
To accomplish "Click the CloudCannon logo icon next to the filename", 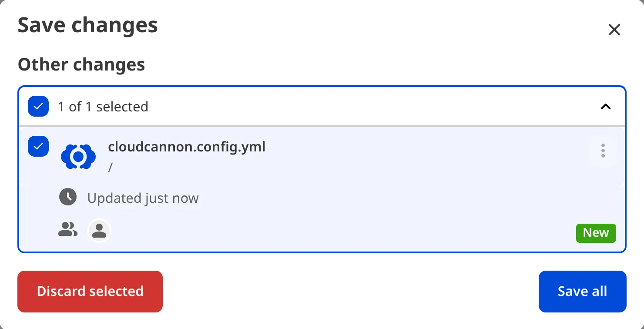I will click(x=78, y=156).
